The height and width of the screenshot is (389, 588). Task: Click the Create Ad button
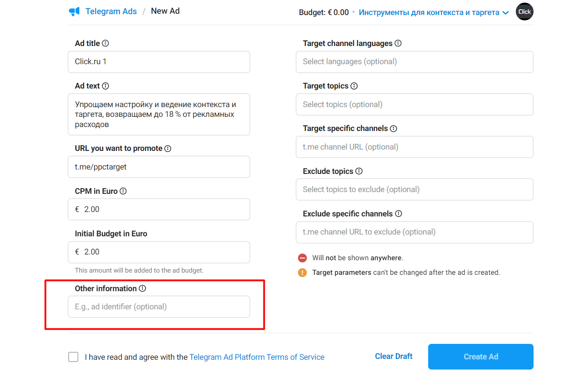481,357
